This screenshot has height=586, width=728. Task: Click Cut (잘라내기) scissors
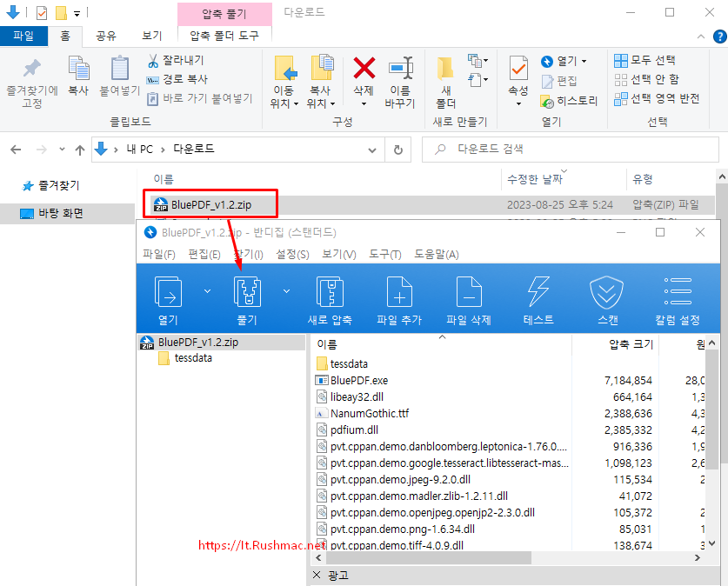point(176,60)
